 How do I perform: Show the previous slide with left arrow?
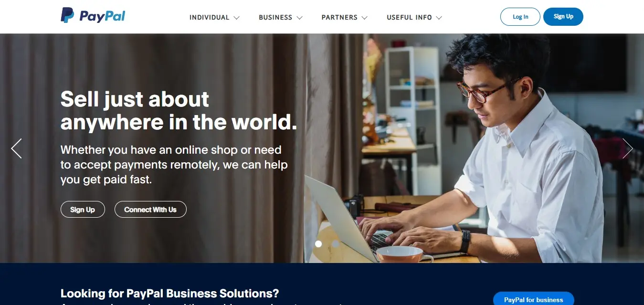pos(17,148)
